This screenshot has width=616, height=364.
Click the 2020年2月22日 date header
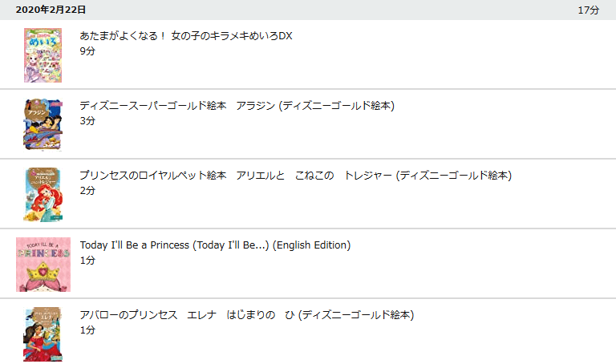(x=51, y=10)
